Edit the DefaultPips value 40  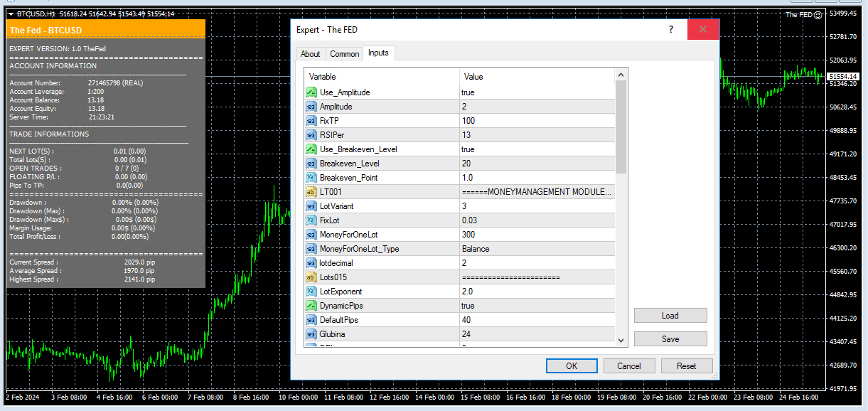click(x=537, y=320)
